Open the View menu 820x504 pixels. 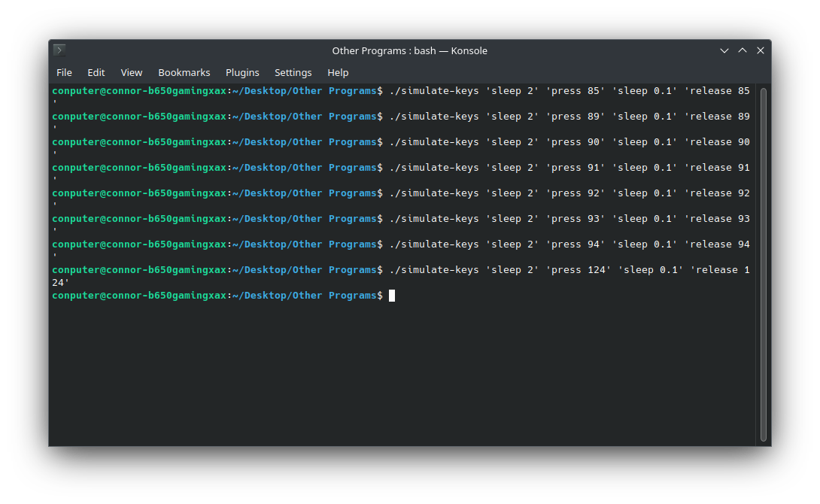point(131,73)
